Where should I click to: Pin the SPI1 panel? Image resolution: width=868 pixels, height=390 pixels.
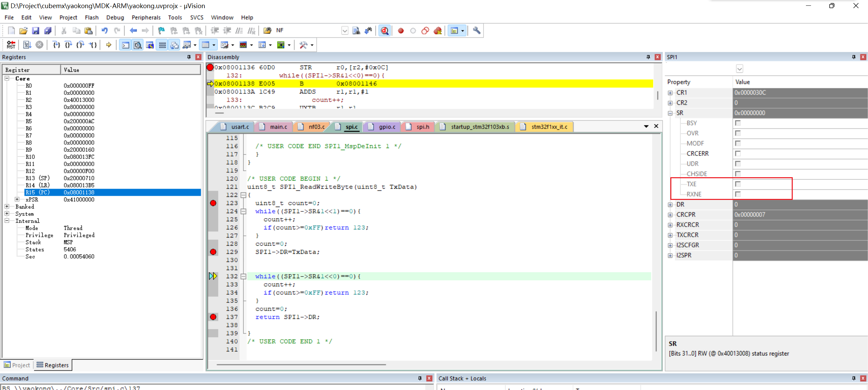[854, 57]
